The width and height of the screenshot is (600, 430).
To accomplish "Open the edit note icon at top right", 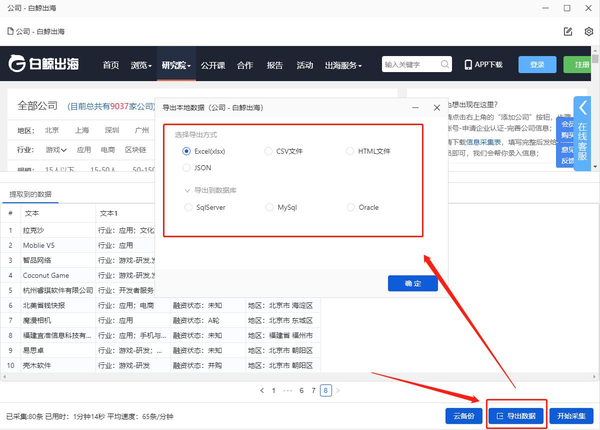I will click(x=568, y=31).
